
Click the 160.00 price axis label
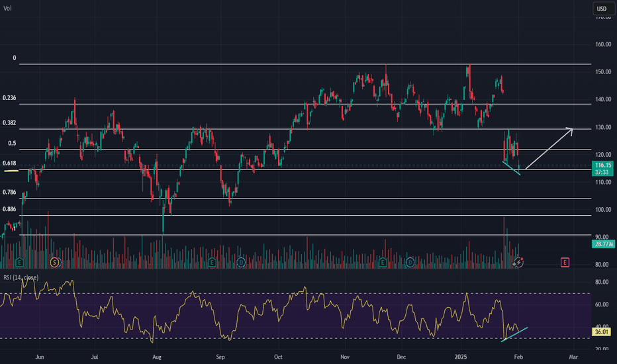[603, 44]
